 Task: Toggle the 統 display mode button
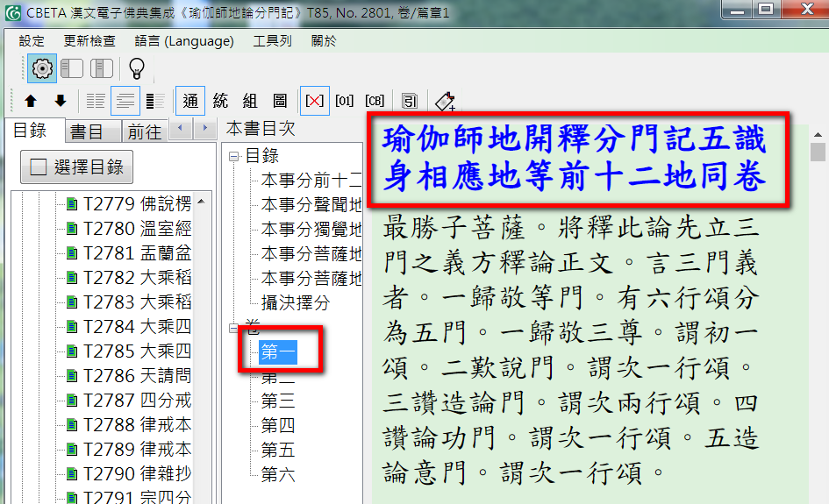click(220, 101)
